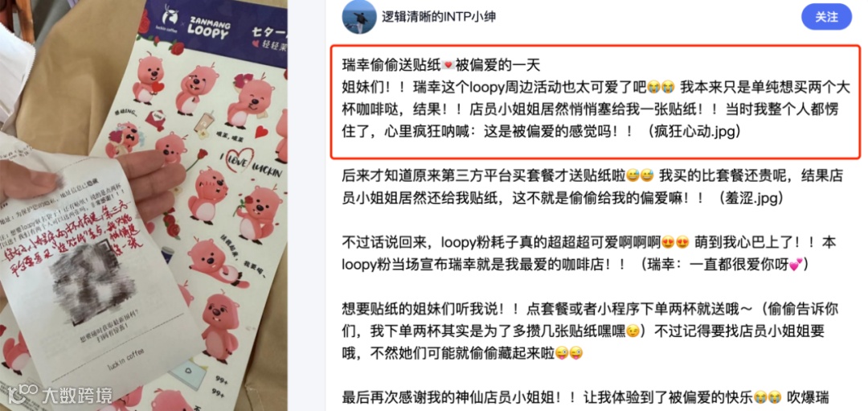Click sweat-smile emojis after 才送贴纸啦

point(641,175)
